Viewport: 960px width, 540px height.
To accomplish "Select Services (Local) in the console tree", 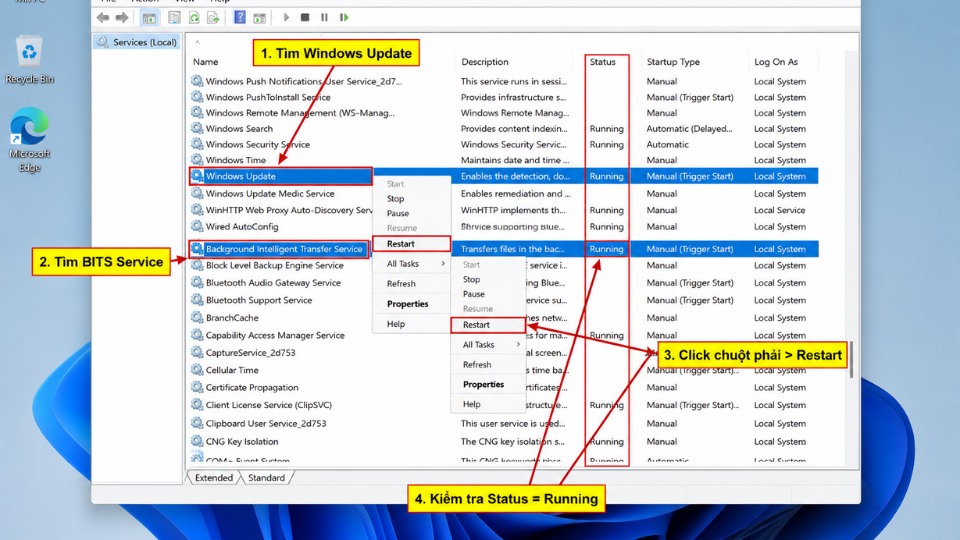I will click(x=137, y=42).
